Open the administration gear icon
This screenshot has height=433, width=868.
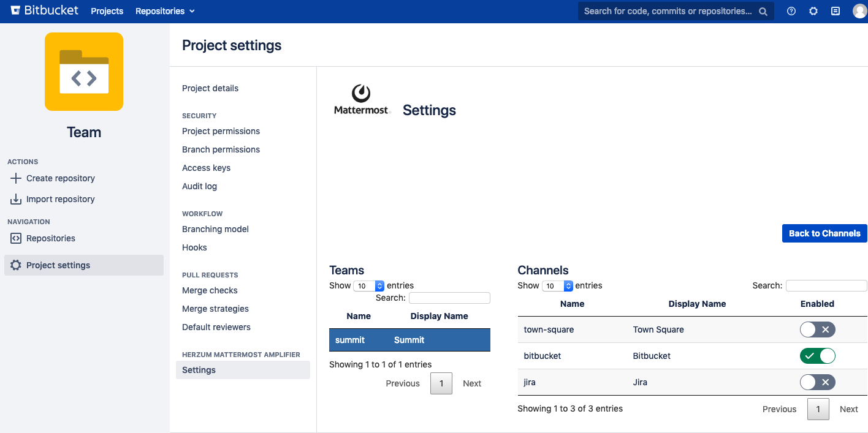pos(813,11)
